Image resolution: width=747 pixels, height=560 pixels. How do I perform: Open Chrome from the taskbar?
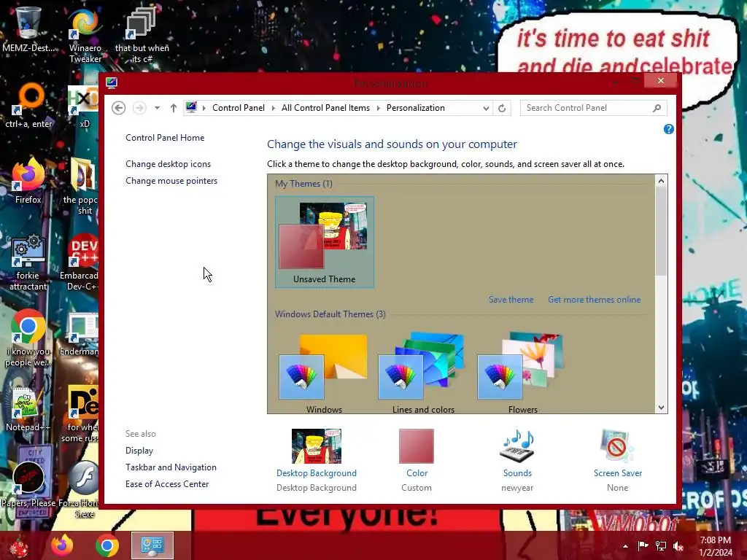[x=107, y=545]
